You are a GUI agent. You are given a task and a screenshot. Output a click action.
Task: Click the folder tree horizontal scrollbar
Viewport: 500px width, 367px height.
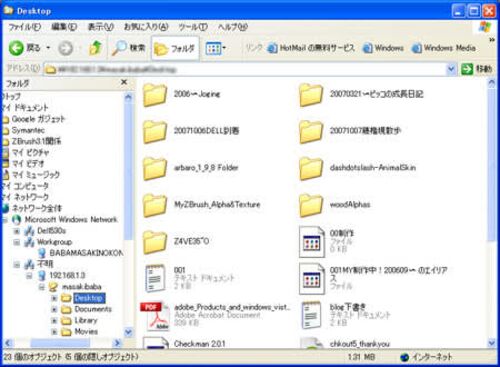point(62,343)
